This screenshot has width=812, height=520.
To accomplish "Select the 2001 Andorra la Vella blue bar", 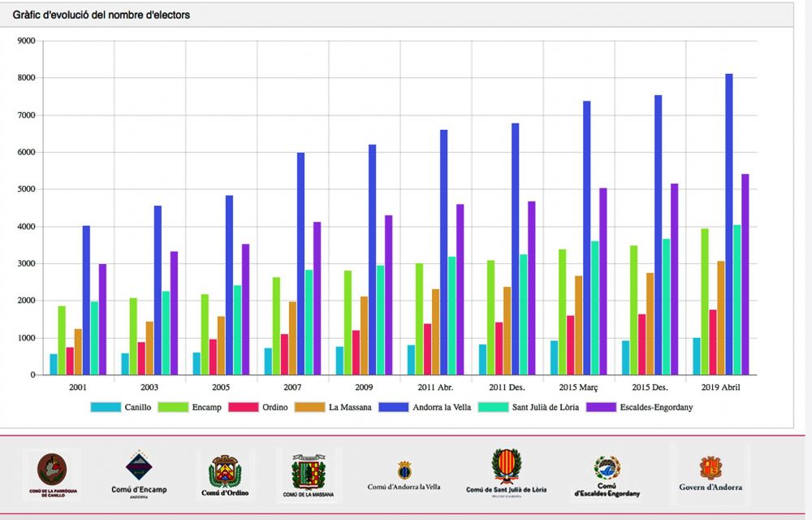I will pos(86,300).
